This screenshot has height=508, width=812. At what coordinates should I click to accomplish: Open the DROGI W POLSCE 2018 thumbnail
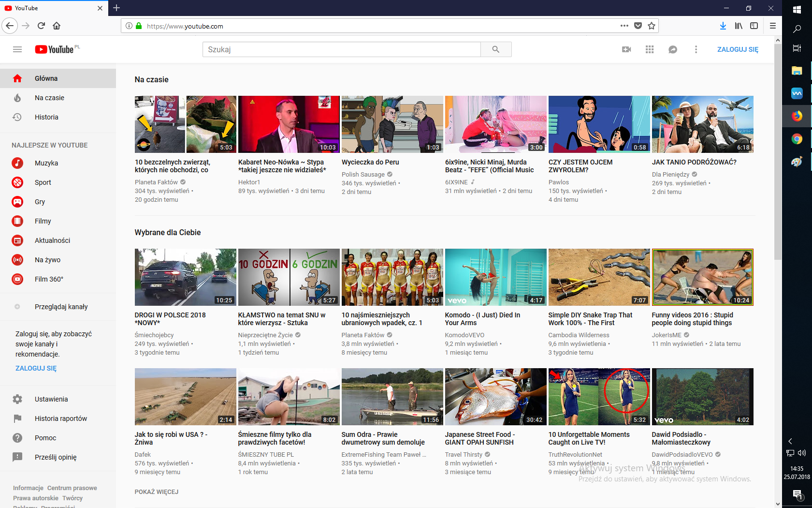coord(186,277)
